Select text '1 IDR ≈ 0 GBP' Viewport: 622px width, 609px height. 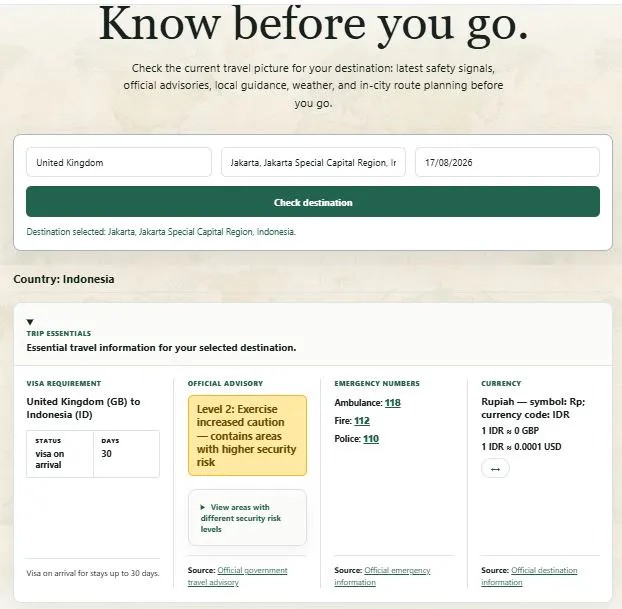pyautogui.click(x=510, y=430)
